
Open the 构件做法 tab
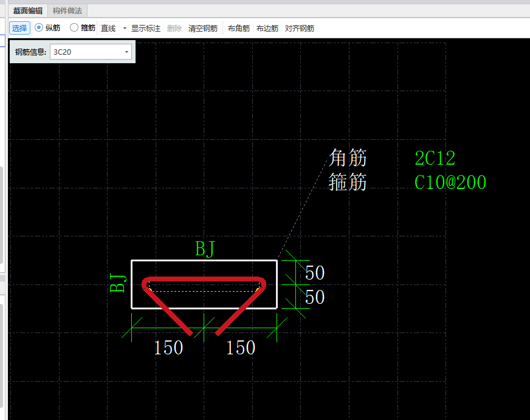point(67,10)
